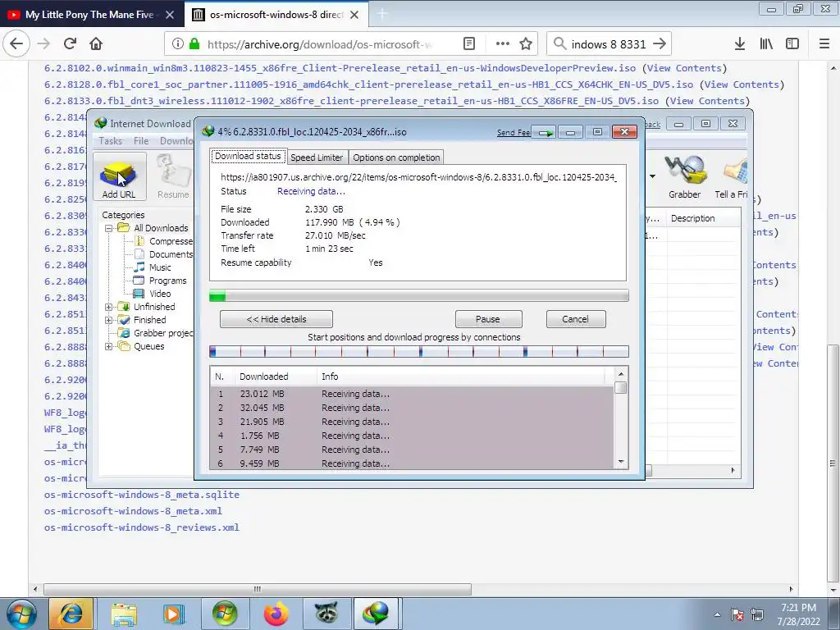Click Firefox back arrow button

tap(16, 44)
